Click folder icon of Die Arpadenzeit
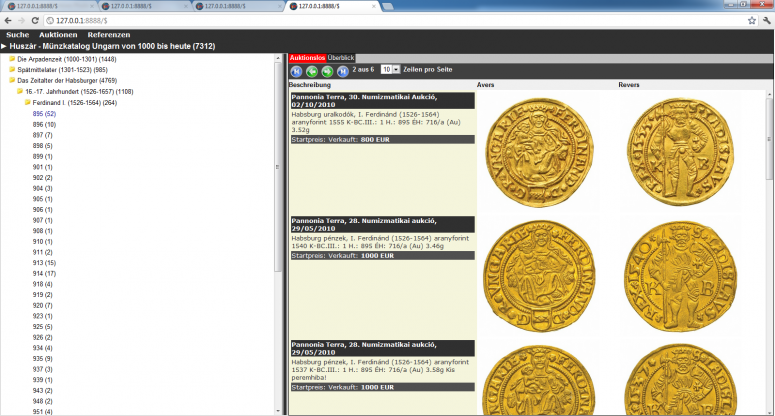 tap(12, 59)
